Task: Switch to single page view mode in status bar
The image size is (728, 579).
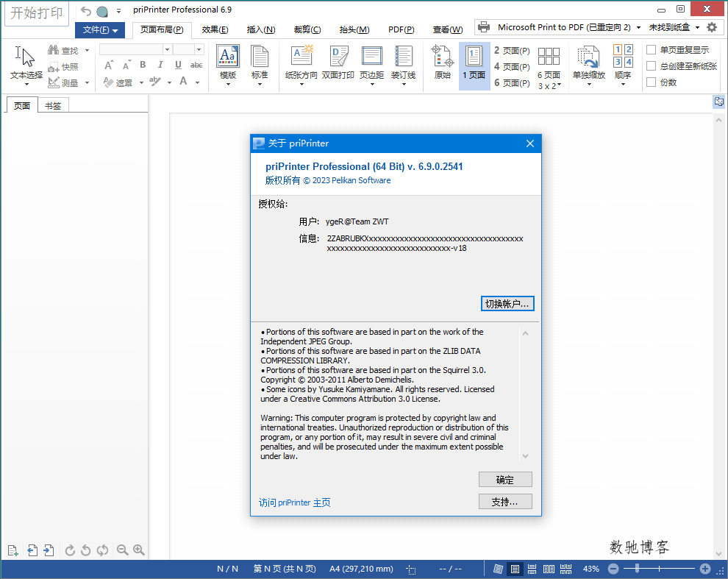Action: click(x=515, y=569)
